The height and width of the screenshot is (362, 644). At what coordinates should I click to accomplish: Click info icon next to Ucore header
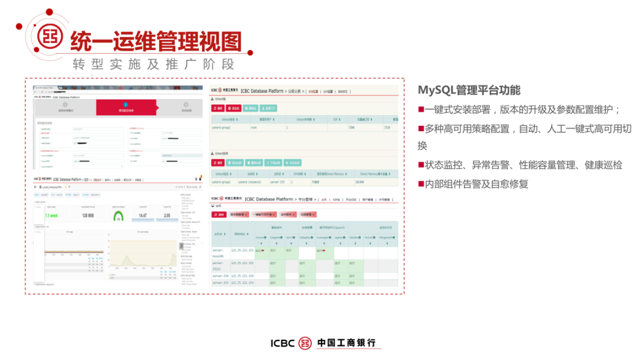click(265, 237)
